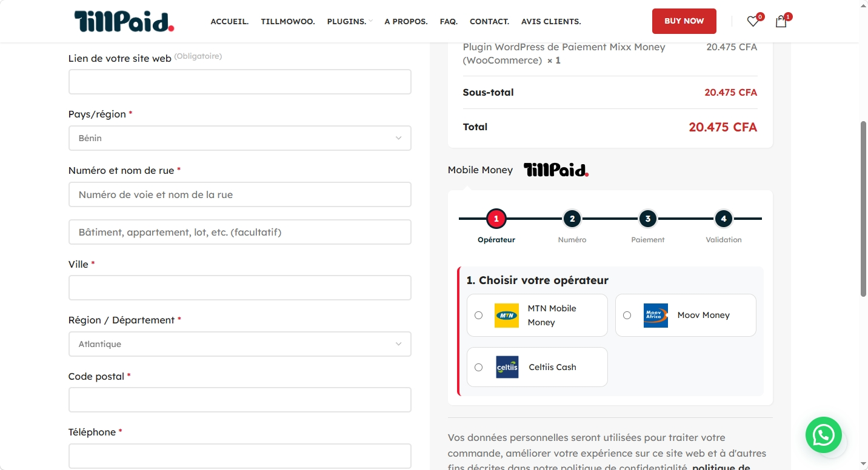Expand the PLUGINS menu chevron
Viewport: 868px width, 470px height.
(x=370, y=21)
